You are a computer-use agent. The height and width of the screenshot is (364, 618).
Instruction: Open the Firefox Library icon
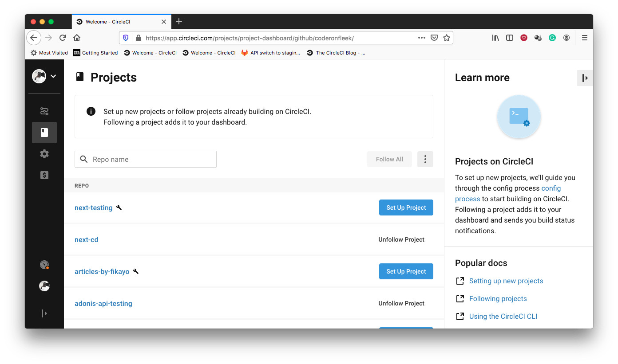coord(495,38)
